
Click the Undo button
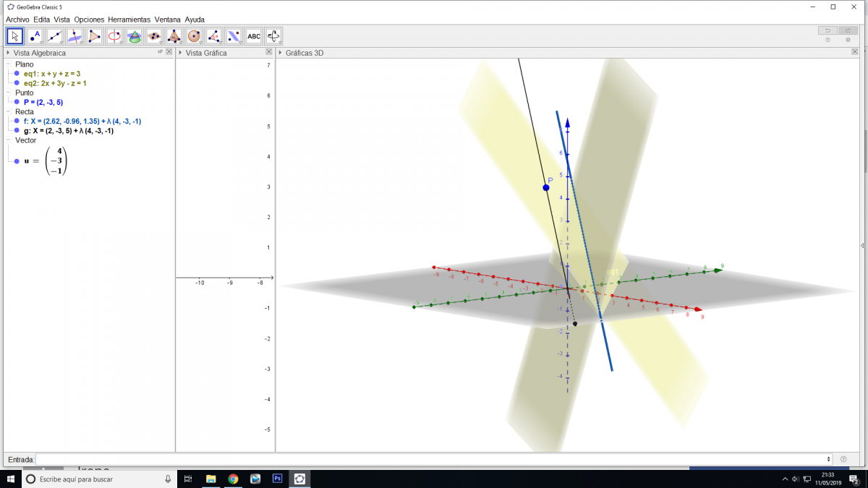(x=827, y=30)
